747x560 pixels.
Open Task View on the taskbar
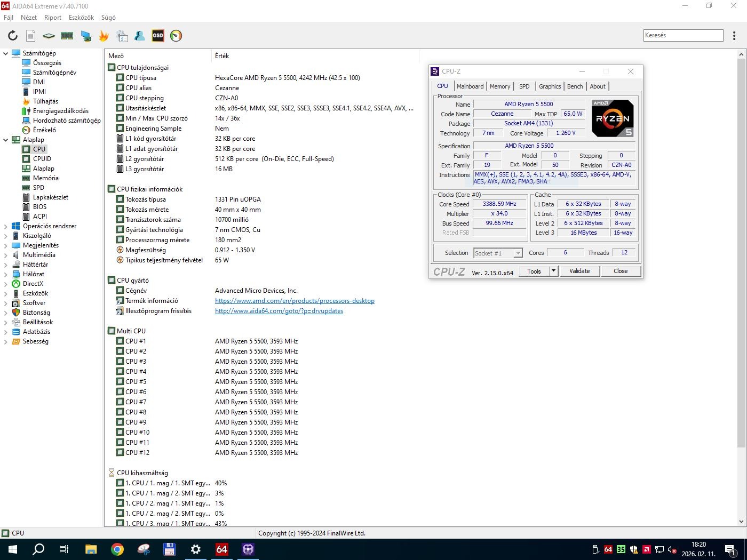click(63, 549)
